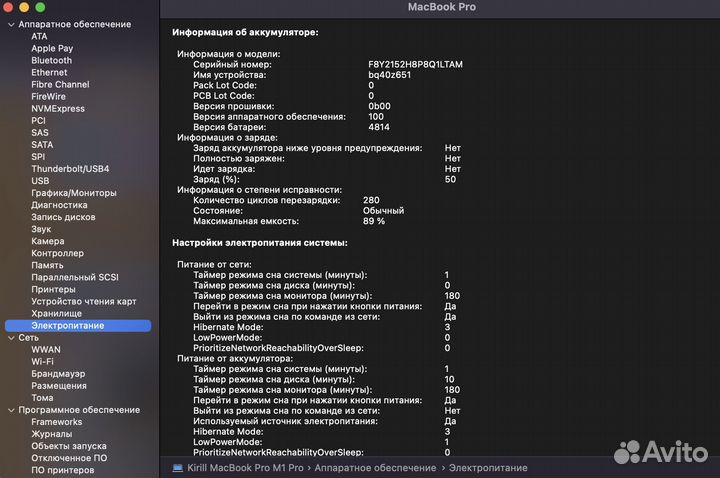Image resolution: width=720 pixels, height=478 pixels.
Task: Minimize window with yellow button
Action: point(24,7)
